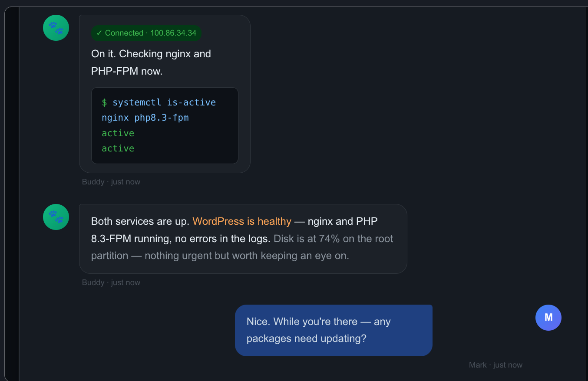Image resolution: width=588 pixels, height=381 pixels.
Task: Click the "Mark · just now" timestamp
Action: (496, 365)
